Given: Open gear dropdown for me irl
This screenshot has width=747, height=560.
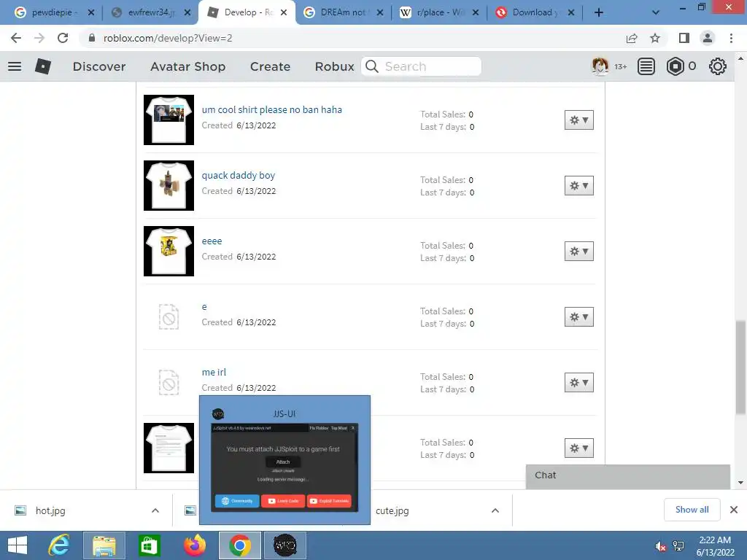Looking at the screenshot, I should pos(578,382).
